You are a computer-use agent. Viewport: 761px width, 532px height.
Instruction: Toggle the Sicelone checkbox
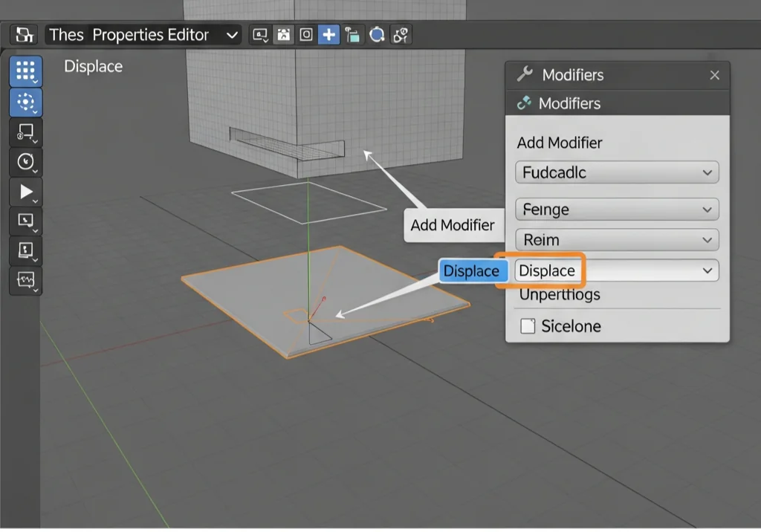[x=528, y=326]
